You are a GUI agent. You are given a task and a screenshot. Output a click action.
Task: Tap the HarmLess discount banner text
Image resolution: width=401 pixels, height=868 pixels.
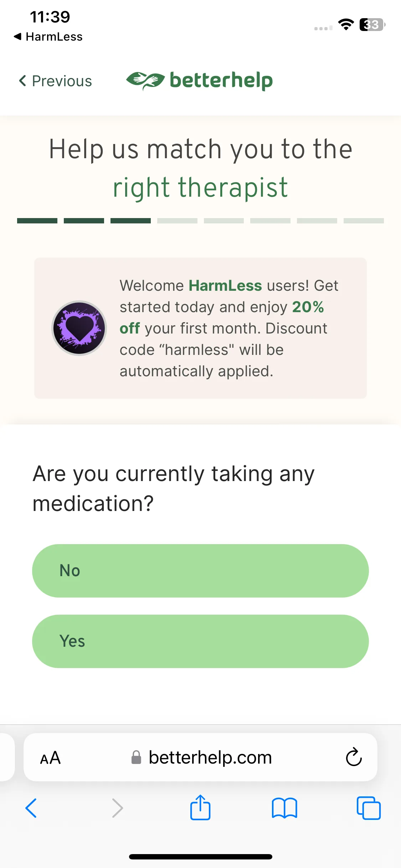pyautogui.click(x=229, y=328)
